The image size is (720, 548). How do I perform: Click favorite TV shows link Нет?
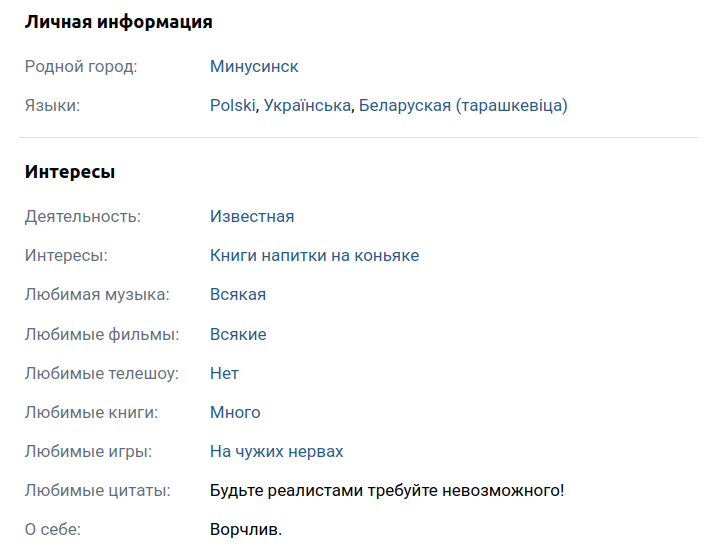[224, 373]
